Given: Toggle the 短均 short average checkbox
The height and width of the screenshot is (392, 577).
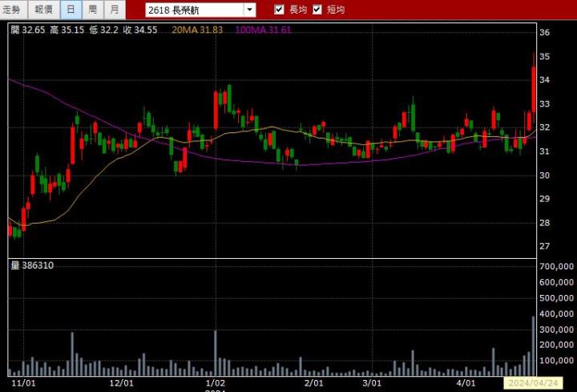Looking at the screenshot, I should pyautogui.click(x=317, y=10).
